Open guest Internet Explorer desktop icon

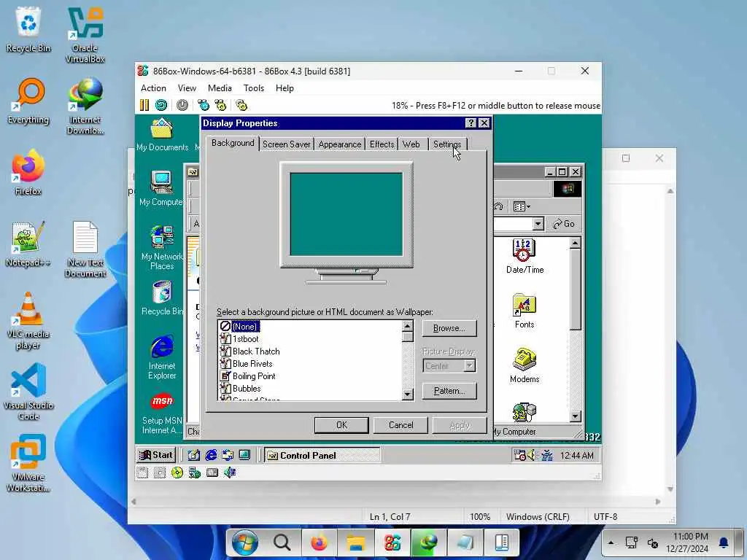coord(162,357)
